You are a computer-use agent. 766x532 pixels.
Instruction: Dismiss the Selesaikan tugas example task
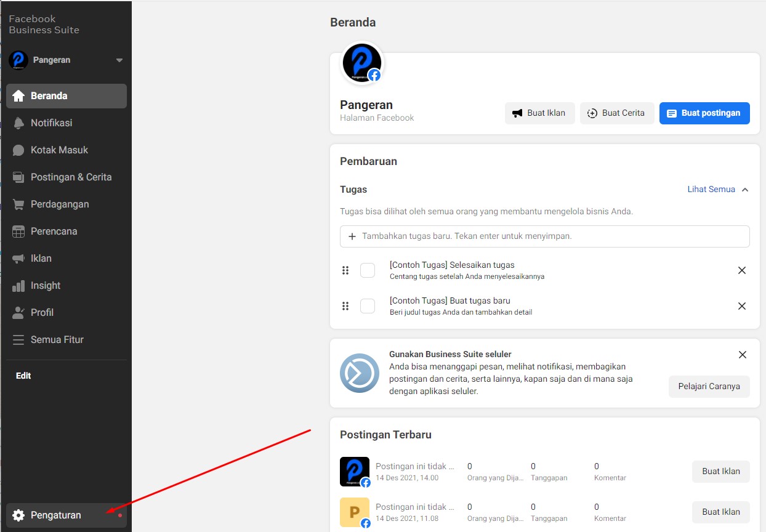(742, 270)
